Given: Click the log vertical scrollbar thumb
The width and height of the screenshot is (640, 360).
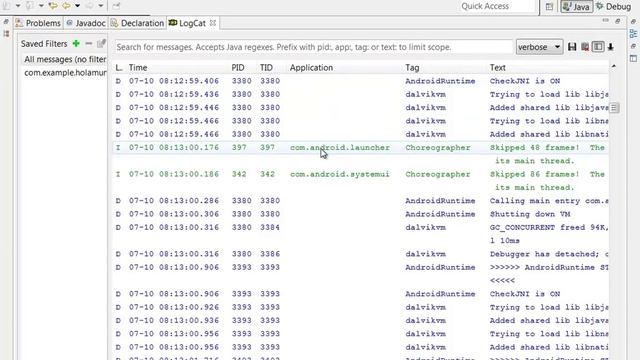Looking at the screenshot, I should [x=614, y=108].
